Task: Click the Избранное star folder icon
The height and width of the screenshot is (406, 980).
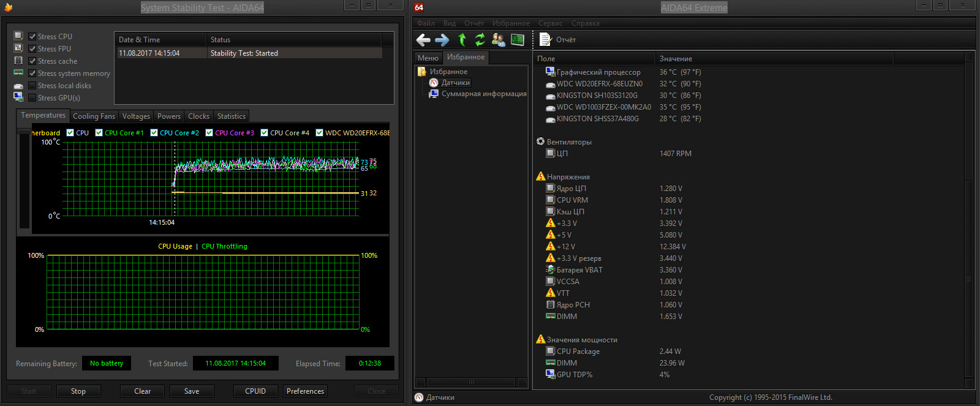Action: [422, 72]
